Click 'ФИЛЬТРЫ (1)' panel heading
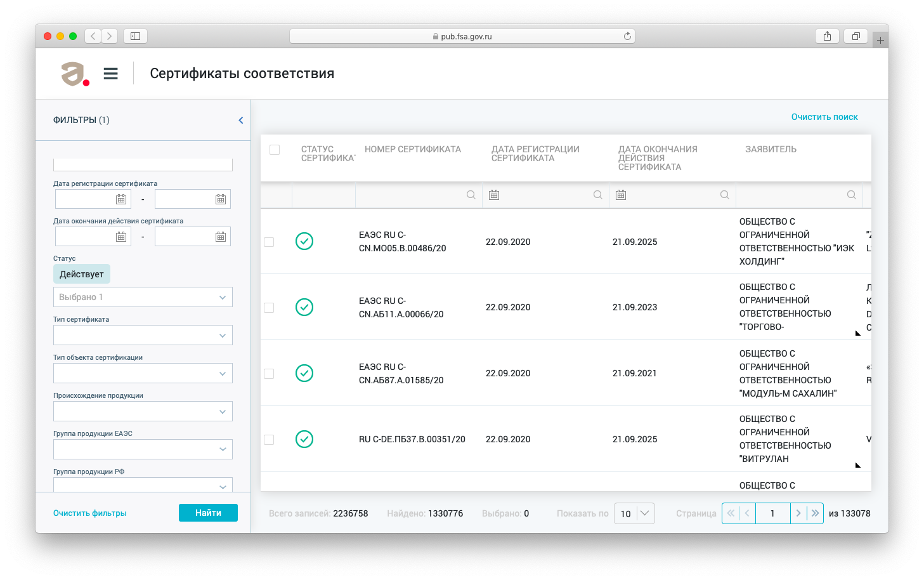 tap(81, 120)
